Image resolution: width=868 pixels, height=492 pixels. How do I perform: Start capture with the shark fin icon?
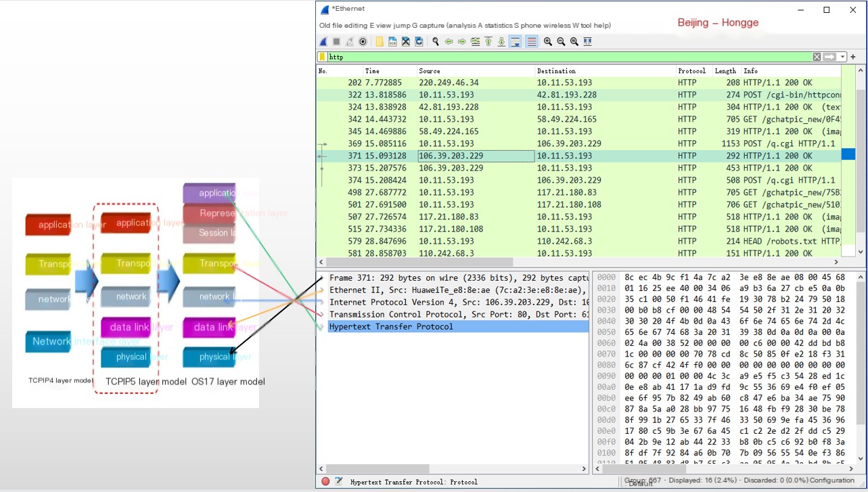pyautogui.click(x=324, y=42)
